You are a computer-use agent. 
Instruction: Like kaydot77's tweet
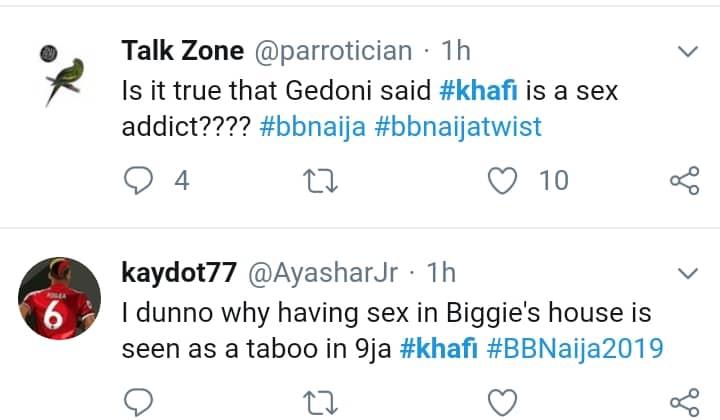[503, 402]
